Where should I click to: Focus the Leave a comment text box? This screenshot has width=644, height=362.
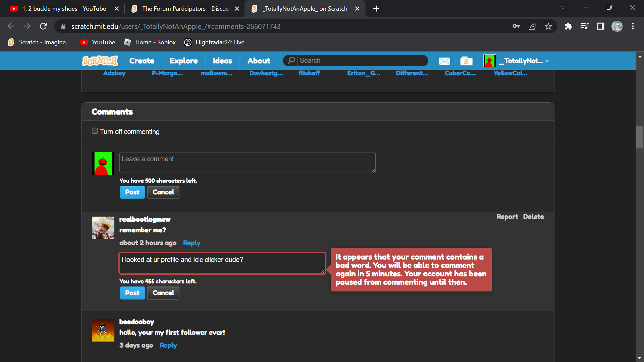247,163
